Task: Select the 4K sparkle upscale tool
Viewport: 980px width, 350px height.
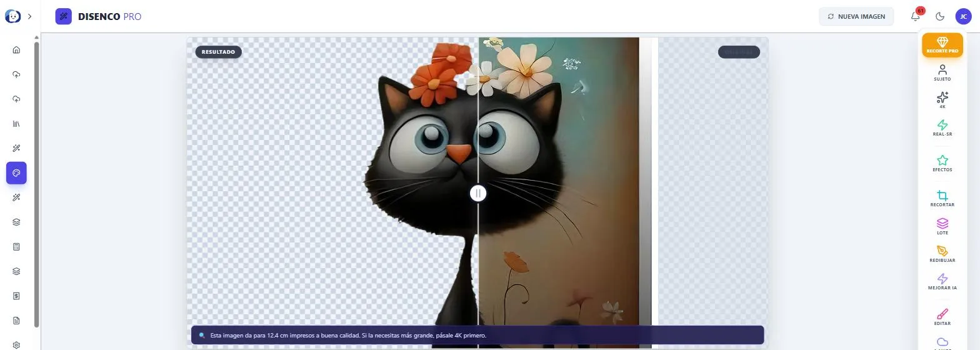Action: (942, 100)
